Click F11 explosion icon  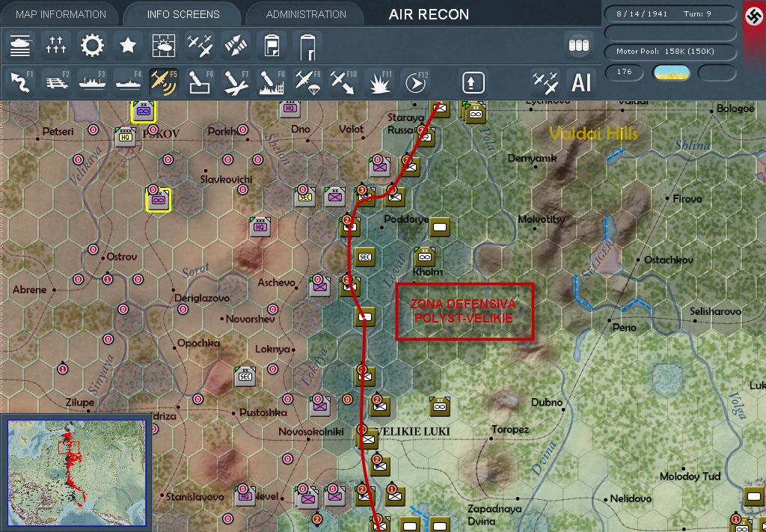[380, 82]
